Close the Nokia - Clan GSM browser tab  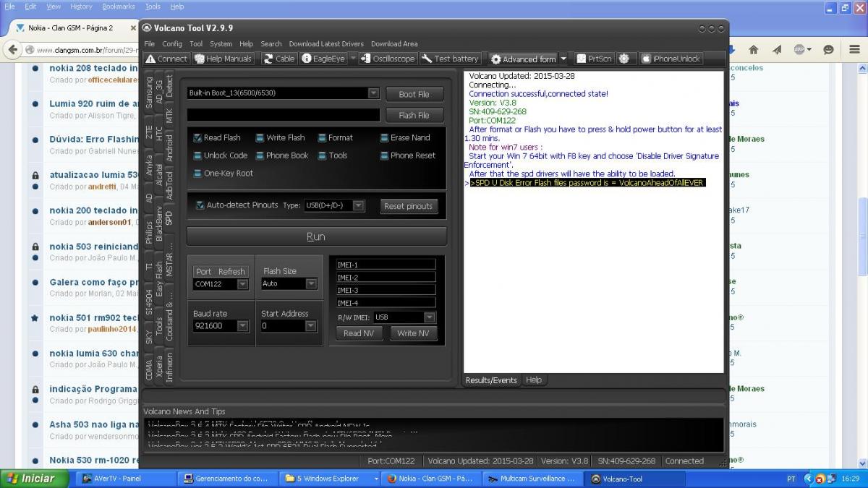133,27
